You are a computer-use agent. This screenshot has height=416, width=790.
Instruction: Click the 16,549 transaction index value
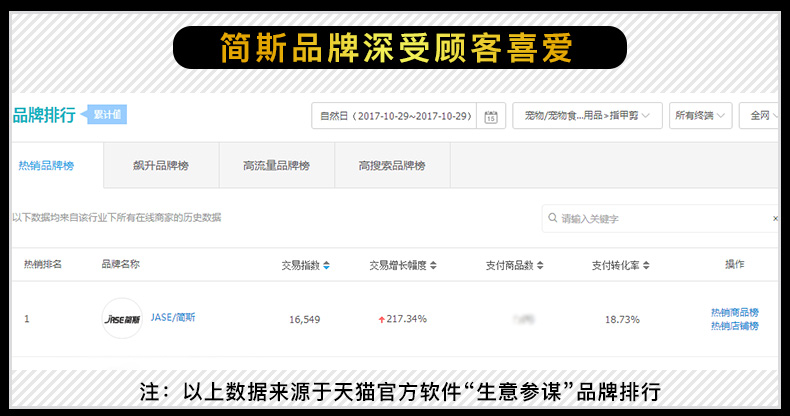[x=304, y=319]
